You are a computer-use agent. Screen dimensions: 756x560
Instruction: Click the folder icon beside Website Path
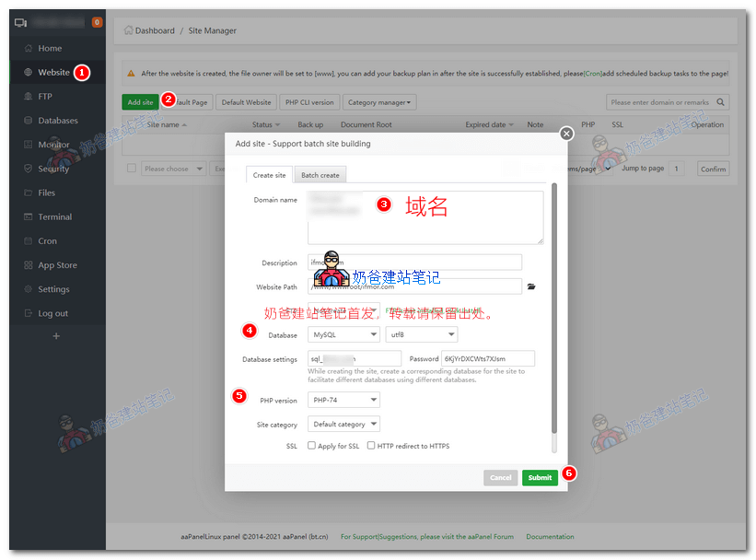point(531,286)
